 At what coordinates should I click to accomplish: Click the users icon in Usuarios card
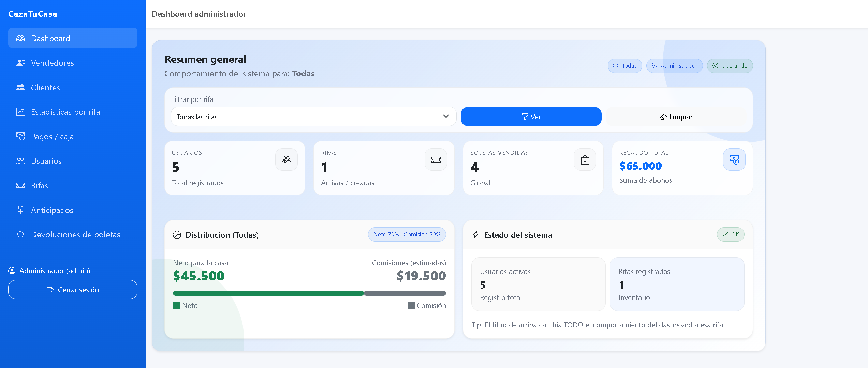(286, 159)
